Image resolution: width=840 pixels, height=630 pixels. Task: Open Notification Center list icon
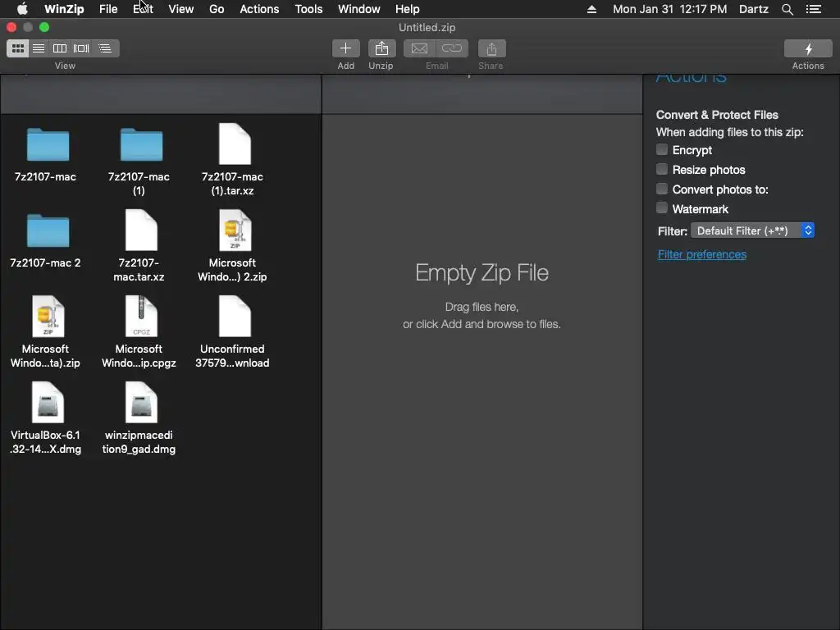click(814, 9)
